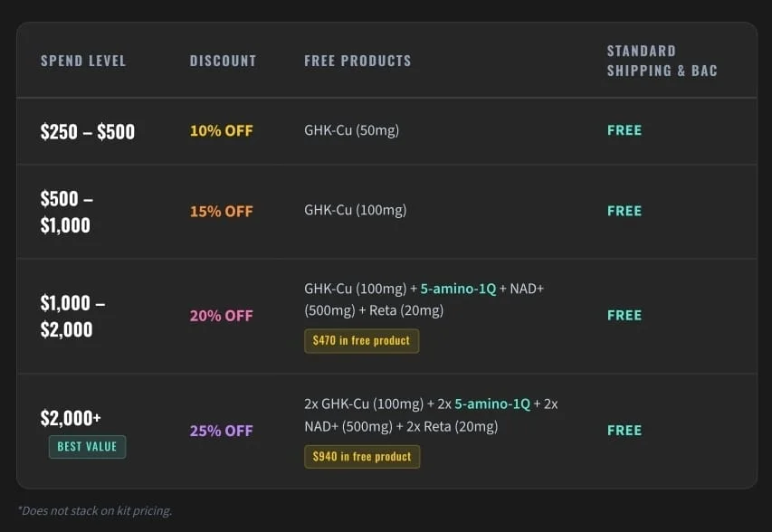
Task: Open 5-amino-1Q link in 25% OFF row
Action: point(492,404)
